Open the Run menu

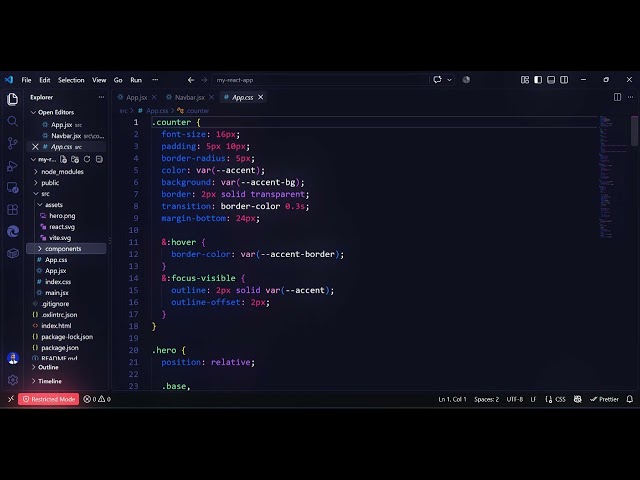pyautogui.click(x=136, y=80)
